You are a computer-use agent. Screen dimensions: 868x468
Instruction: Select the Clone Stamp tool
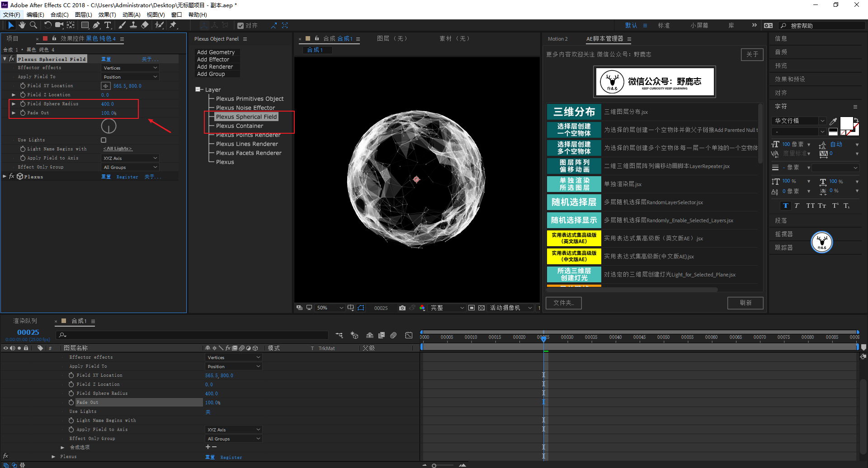pyautogui.click(x=133, y=25)
